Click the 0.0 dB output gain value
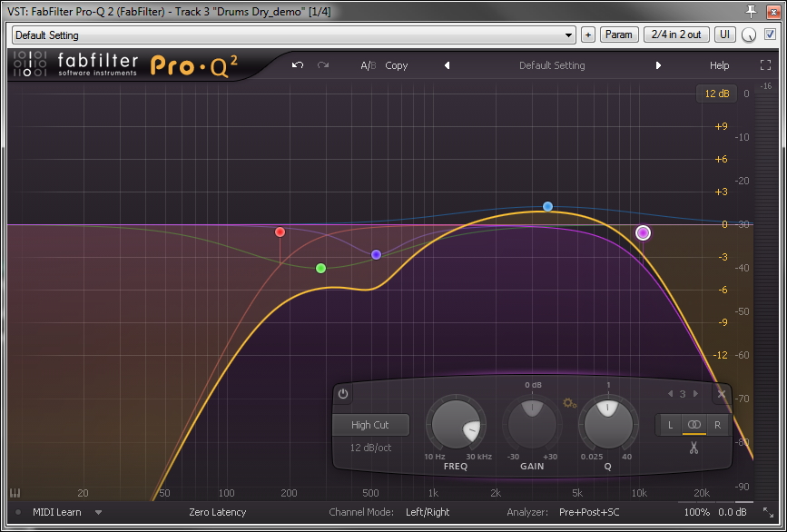 pos(733,512)
